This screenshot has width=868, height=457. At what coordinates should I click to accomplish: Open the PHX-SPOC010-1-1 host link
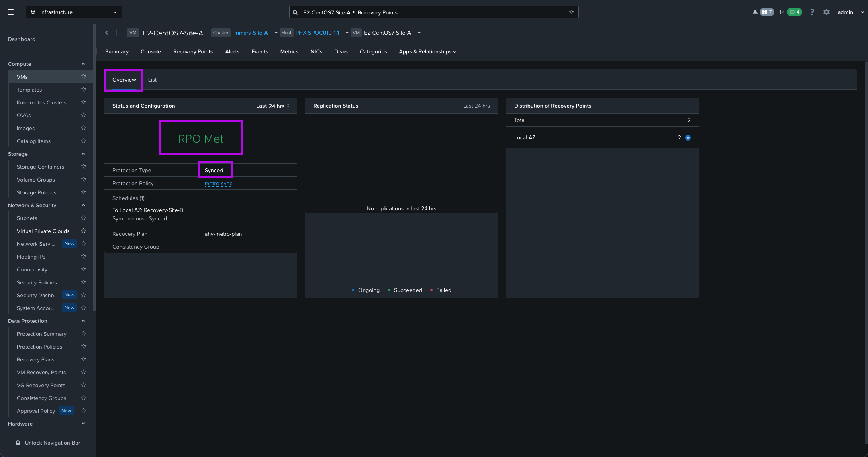(x=317, y=33)
